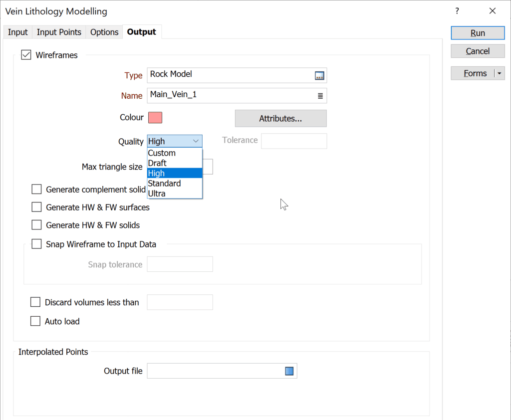Go to the Options tab
This screenshot has width=511, height=420.
click(104, 32)
